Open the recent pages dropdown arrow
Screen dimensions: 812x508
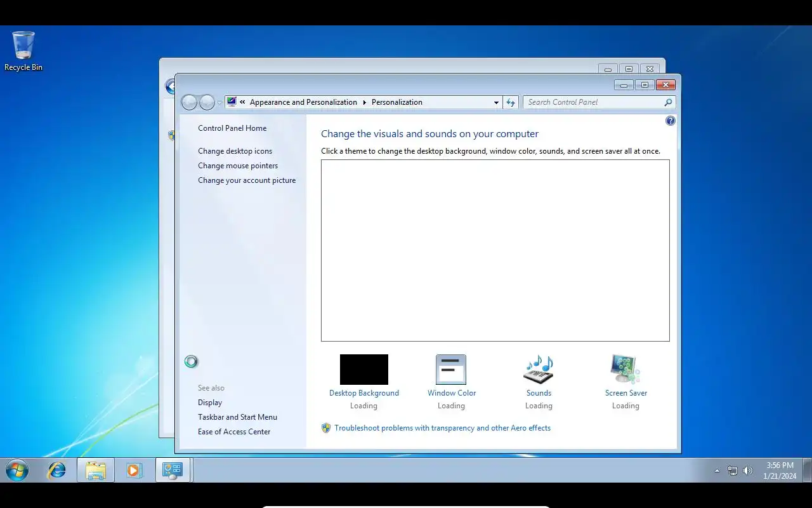pyautogui.click(x=219, y=102)
